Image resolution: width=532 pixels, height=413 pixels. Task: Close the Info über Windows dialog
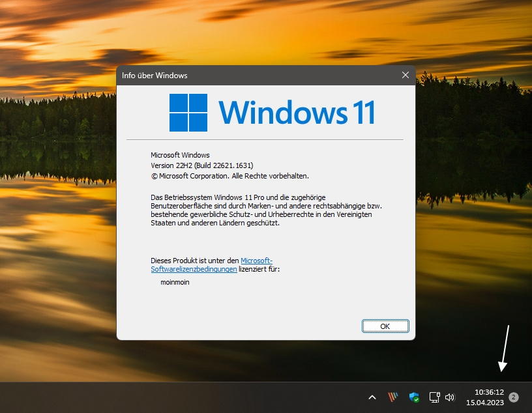click(x=406, y=76)
